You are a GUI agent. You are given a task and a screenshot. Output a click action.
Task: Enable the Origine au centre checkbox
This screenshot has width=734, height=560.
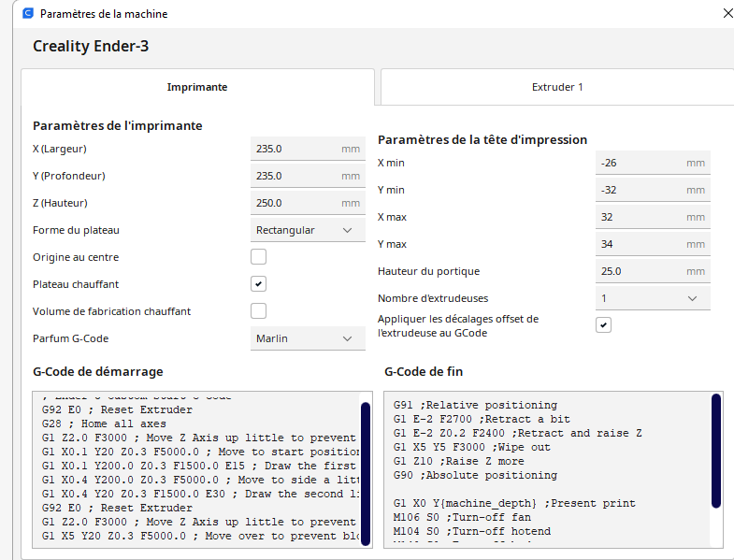coord(258,257)
